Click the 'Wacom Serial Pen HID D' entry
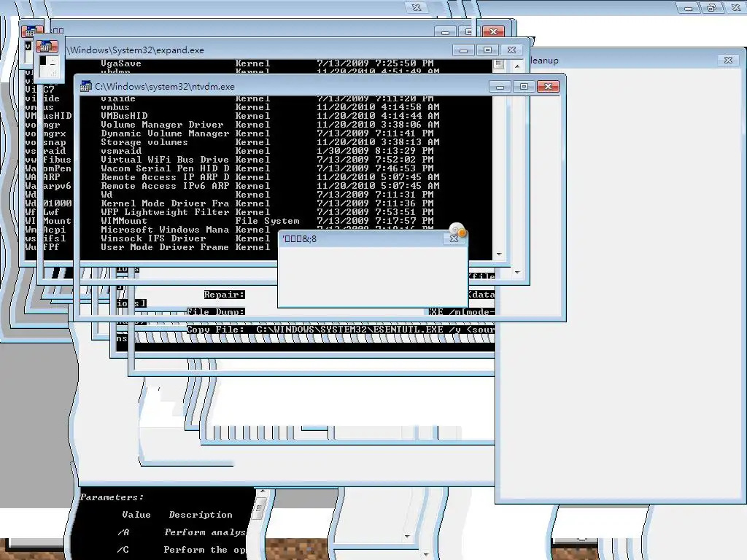Image resolution: width=747 pixels, height=560 pixels. [165, 168]
